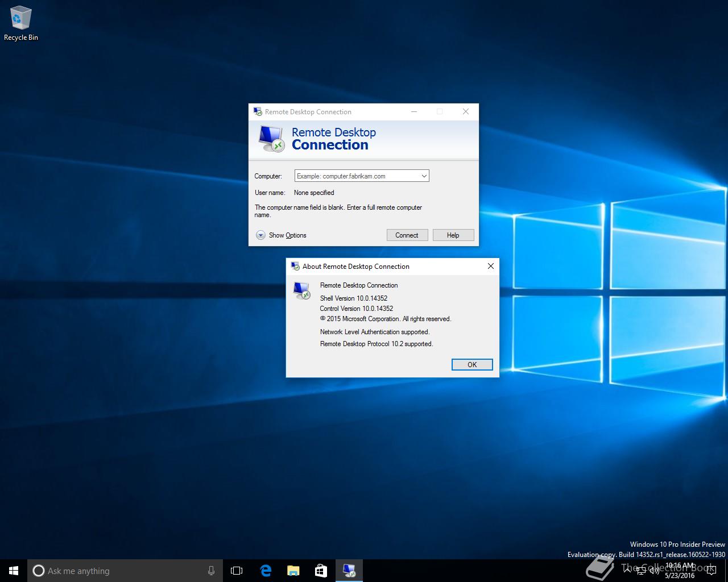This screenshot has height=582, width=728.
Task: Click the 'Computer:' label
Action: (x=268, y=176)
